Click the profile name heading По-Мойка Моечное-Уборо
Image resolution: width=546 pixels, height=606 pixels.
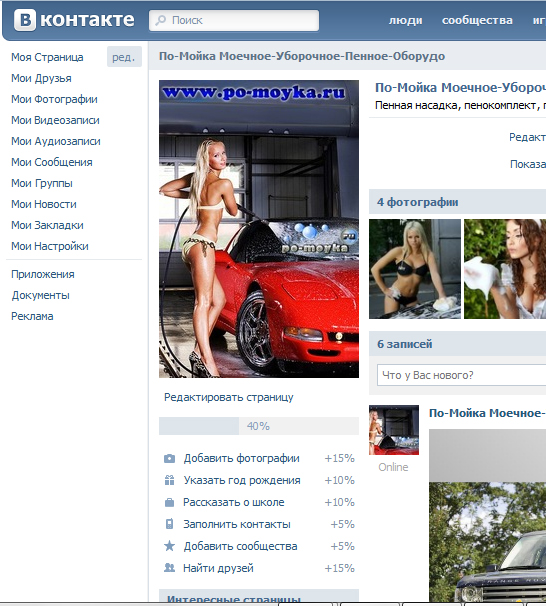460,88
